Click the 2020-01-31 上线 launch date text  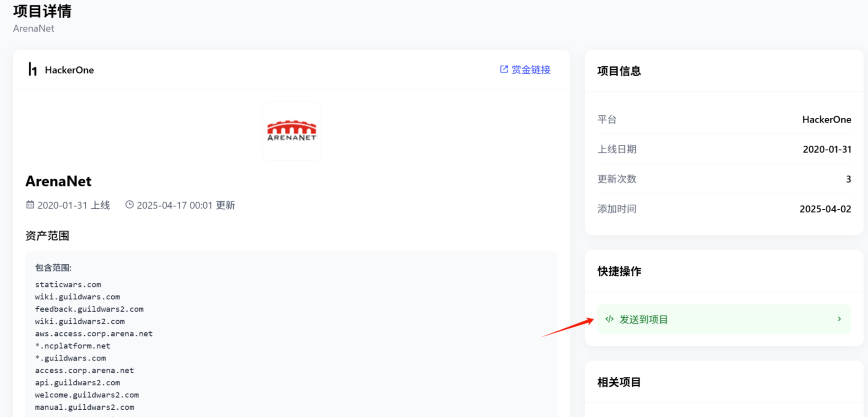point(74,205)
